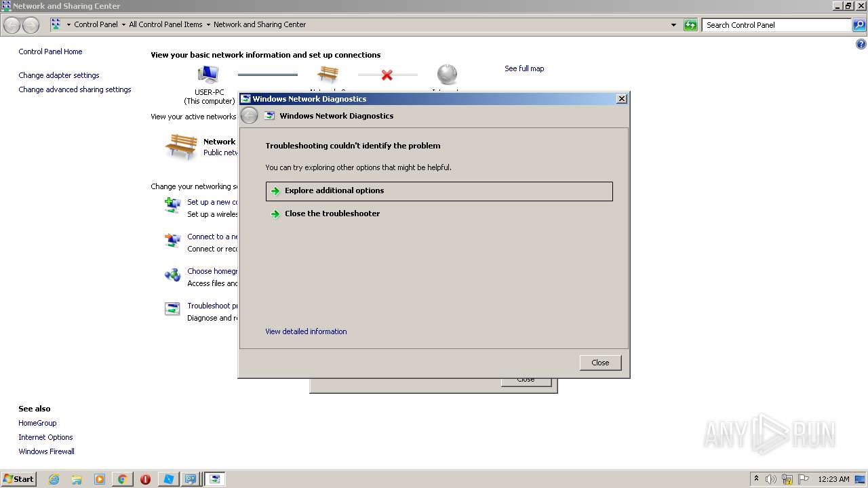Image resolution: width=868 pixels, height=488 pixels.
Task: Expand the root breadcrumb arrow before Control Panel
Action: tap(68, 24)
